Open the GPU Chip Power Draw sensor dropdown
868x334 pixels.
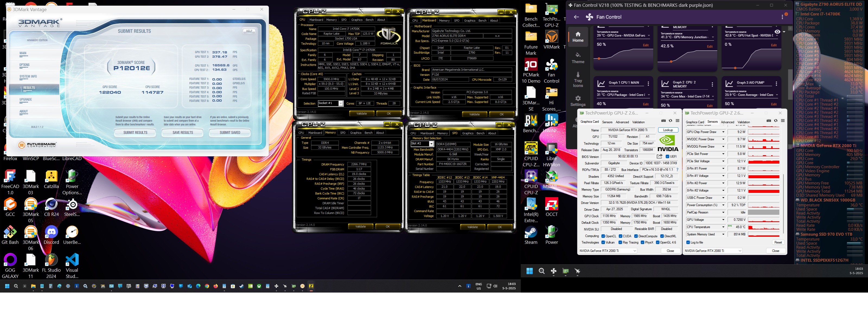point(723,132)
